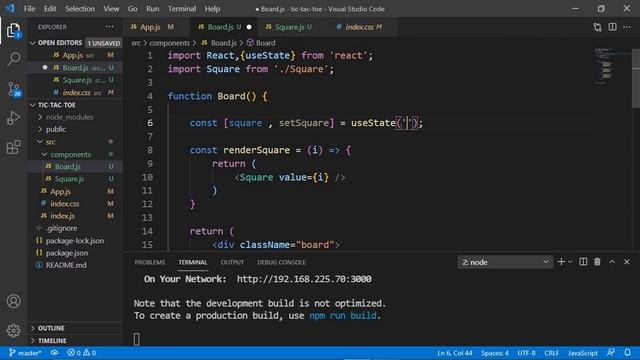This screenshot has width=640, height=360.
Task: Switch to the App.js editor tab
Action: (156, 27)
